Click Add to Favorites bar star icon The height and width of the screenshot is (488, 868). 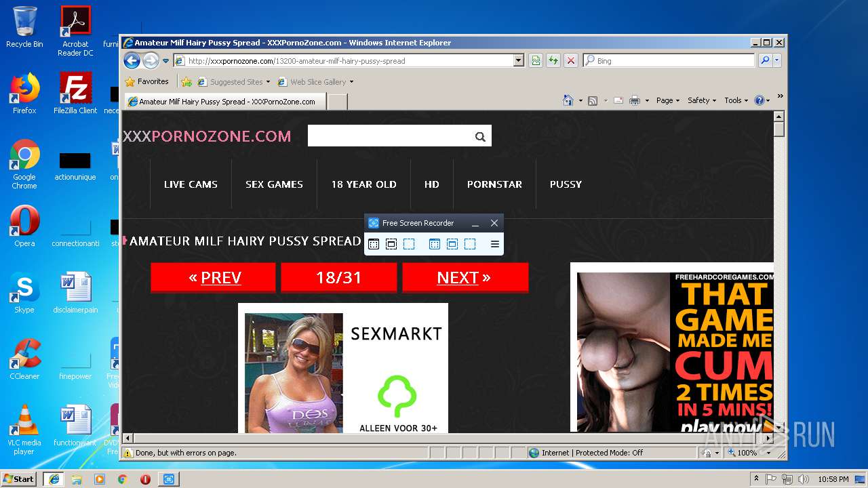pos(186,82)
